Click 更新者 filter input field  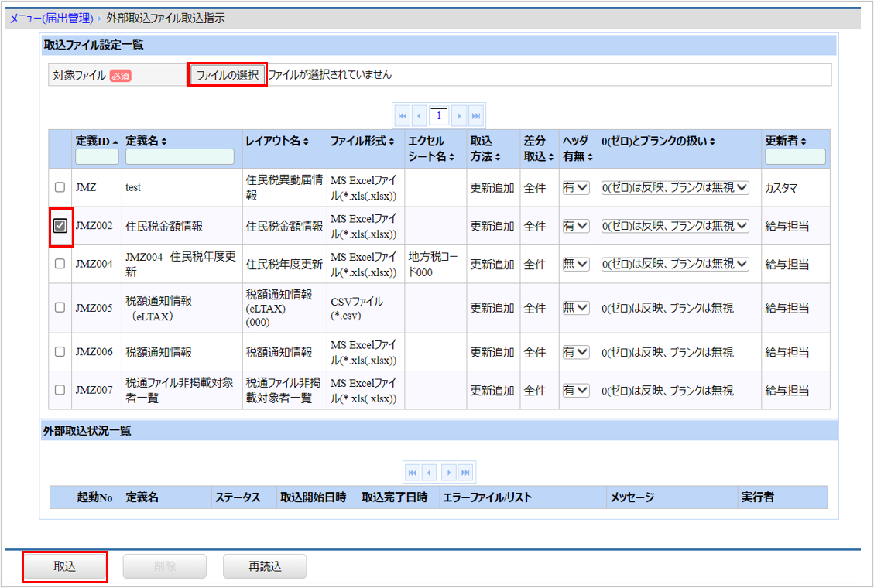(x=795, y=156)
